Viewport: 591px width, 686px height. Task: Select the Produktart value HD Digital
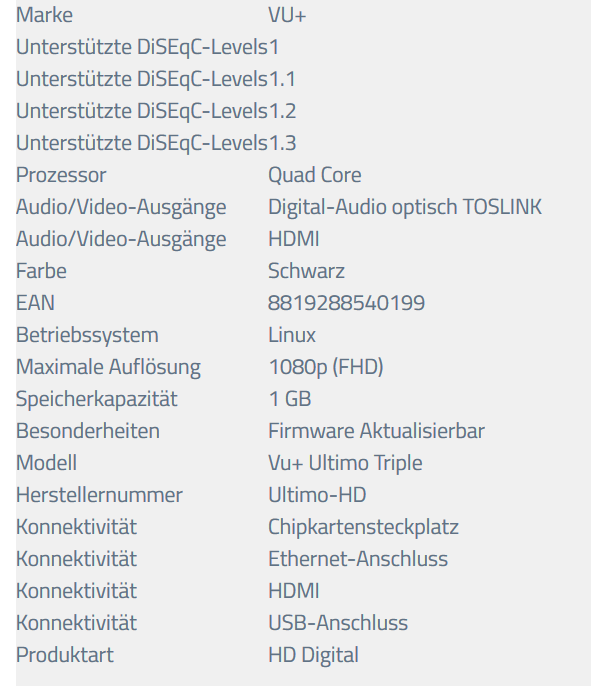tap(313, 655)
